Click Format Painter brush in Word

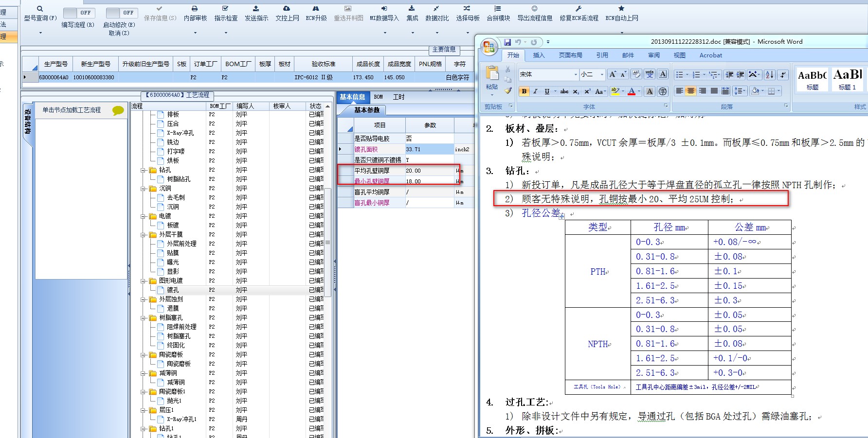(x=508, y=90)
